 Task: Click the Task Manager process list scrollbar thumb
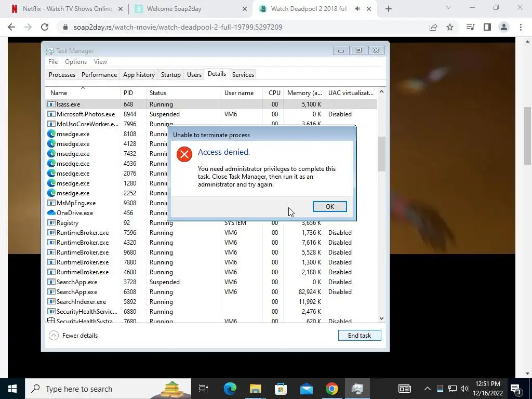(x=381, y=154)
